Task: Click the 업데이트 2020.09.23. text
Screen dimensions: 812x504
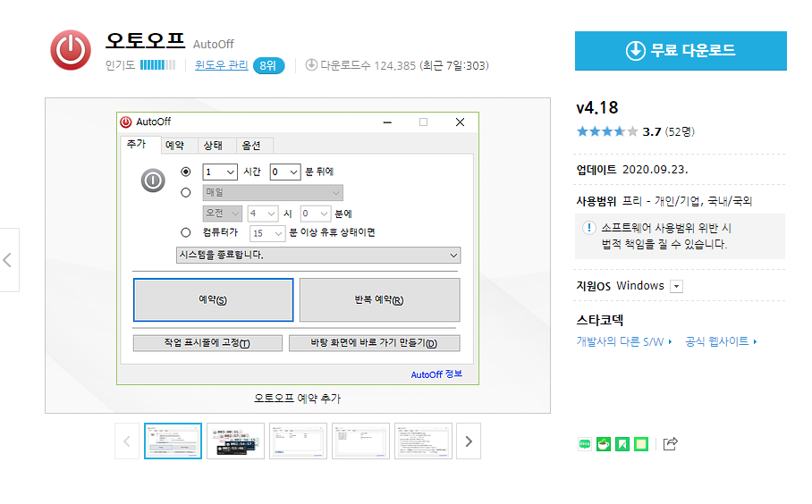Action: tap(631, 170)
